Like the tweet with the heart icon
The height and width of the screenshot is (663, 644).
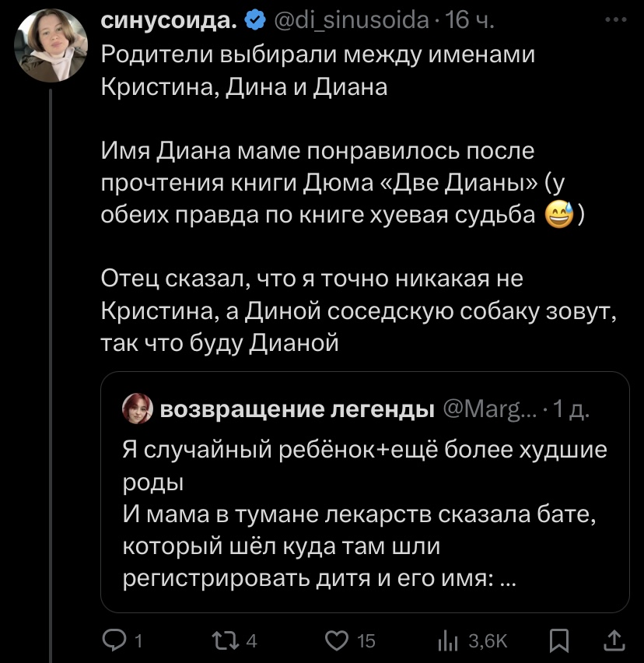[335, 640]
